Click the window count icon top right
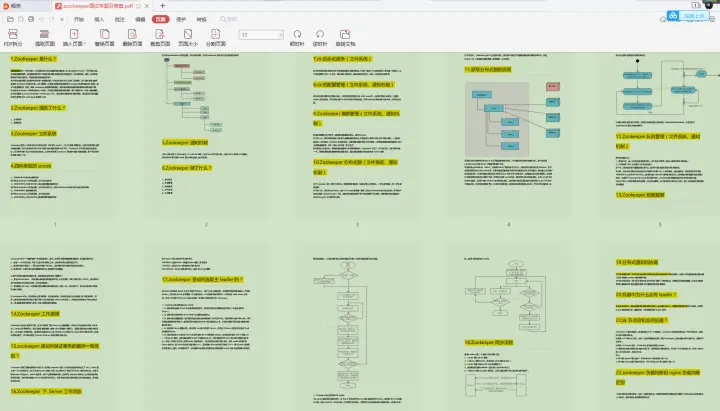 696,5
